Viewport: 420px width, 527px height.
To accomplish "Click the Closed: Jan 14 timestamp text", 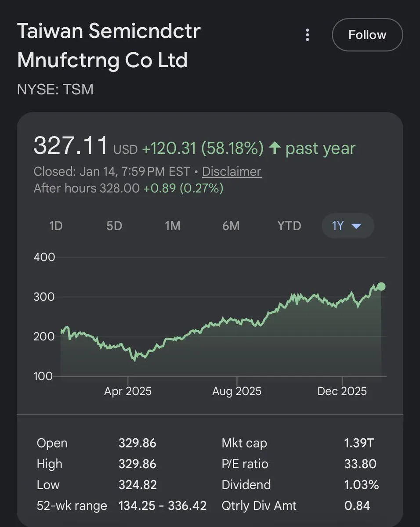I will coord(112,171).
